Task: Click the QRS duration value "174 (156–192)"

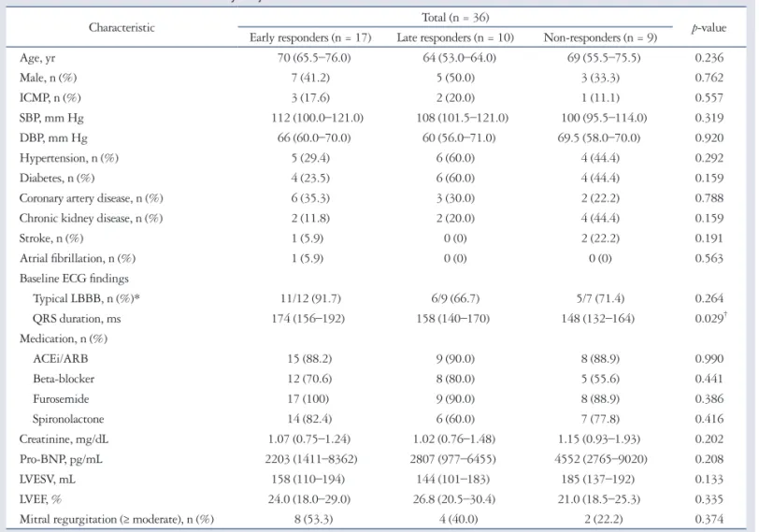Action: click(x=308, y=319)
